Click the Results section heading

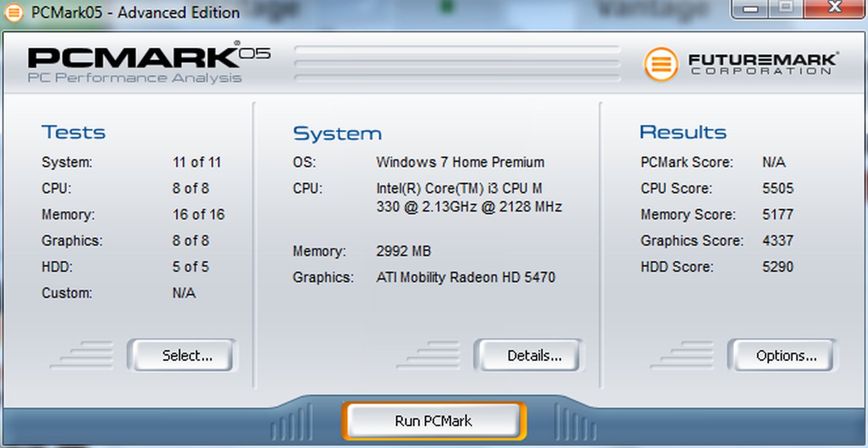pyautogui.click(x=682, y=133)
